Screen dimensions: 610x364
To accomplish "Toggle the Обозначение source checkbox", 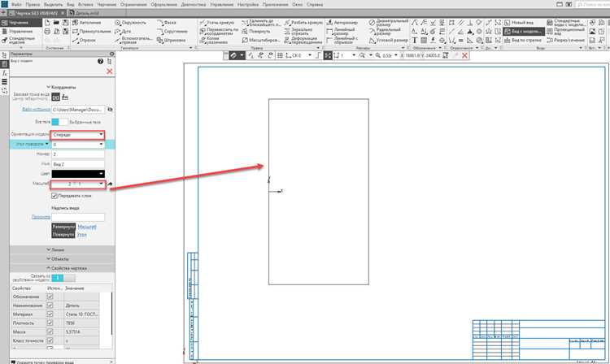I will 50,297.
